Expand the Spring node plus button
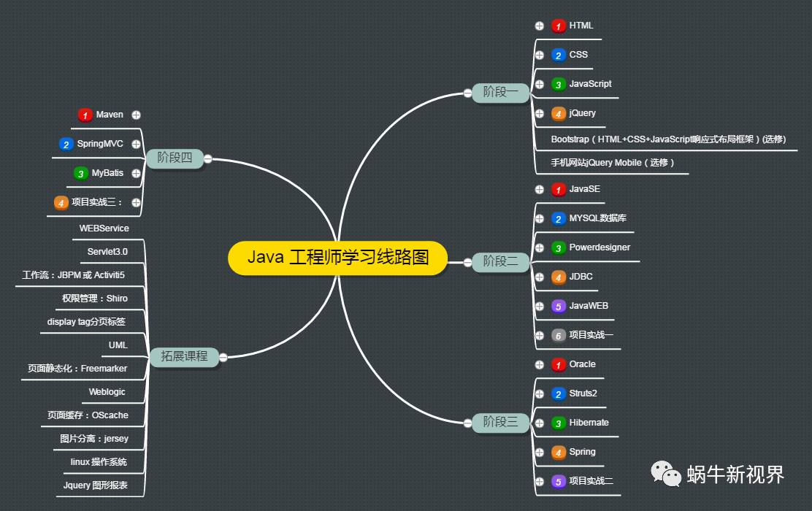 540,452
